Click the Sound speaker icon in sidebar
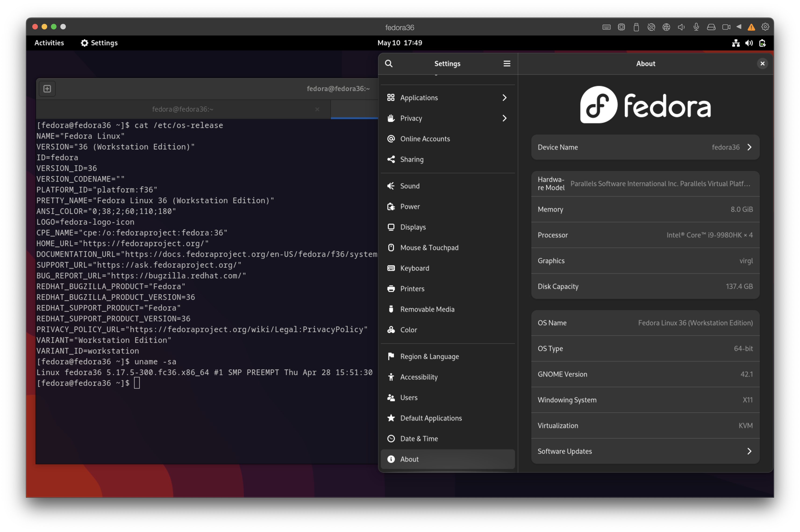This screenshot has height=532, width=800. point(391,186)
